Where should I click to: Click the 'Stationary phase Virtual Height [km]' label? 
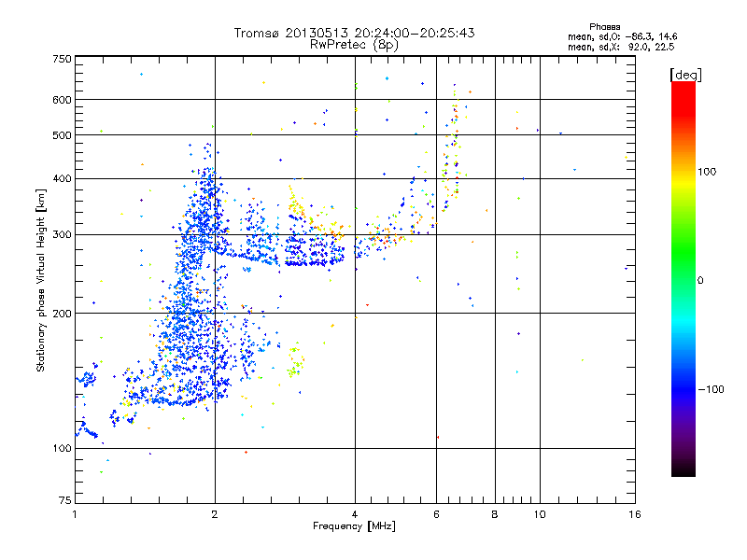(x=40, y=281)
